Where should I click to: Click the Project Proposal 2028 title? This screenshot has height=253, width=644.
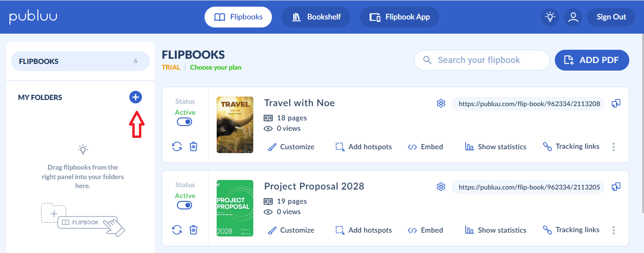click(x=314, y=186)
